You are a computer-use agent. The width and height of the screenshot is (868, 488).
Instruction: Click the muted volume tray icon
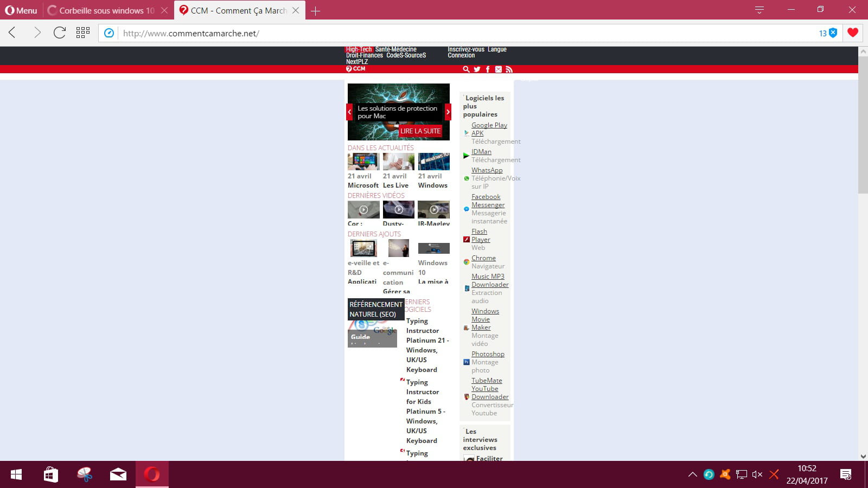point(757,474)
